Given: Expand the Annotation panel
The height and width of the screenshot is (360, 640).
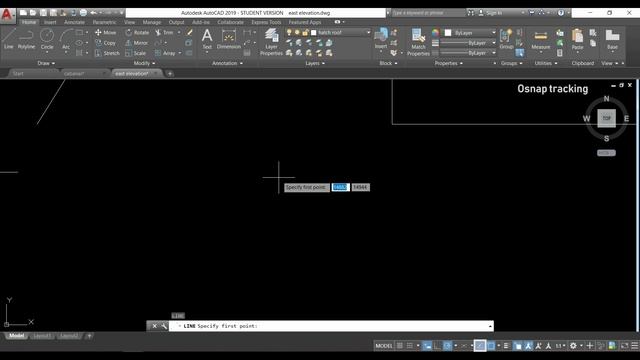Looking at the screenshot, I should point(227,63).
